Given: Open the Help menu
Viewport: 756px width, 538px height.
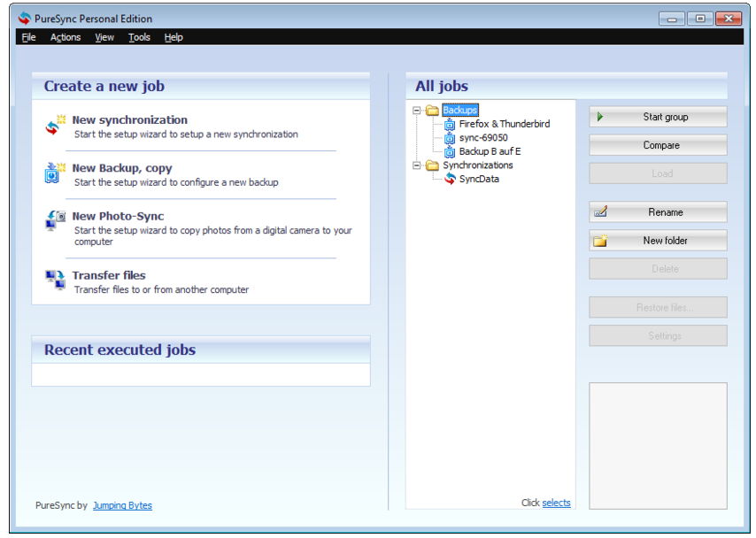Looking at the screenshot, I should click(x=174, y=37).
